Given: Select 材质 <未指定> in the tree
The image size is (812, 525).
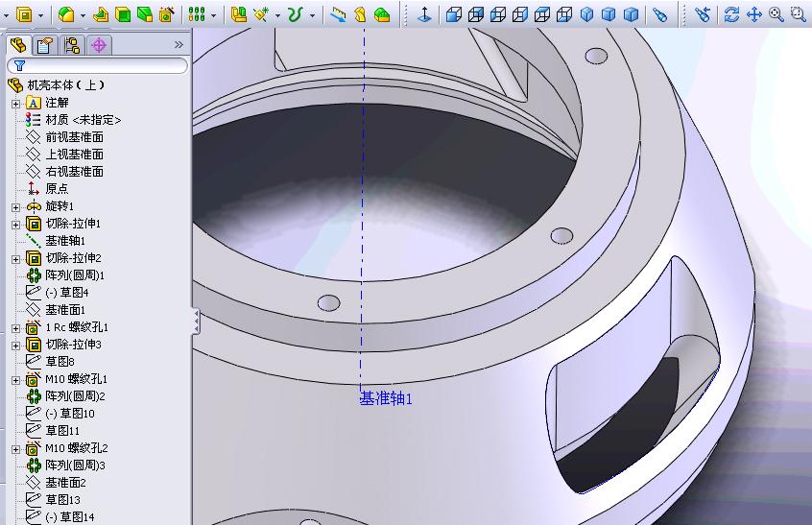Looking at the screenshot, I should click(x=83, y=120).
